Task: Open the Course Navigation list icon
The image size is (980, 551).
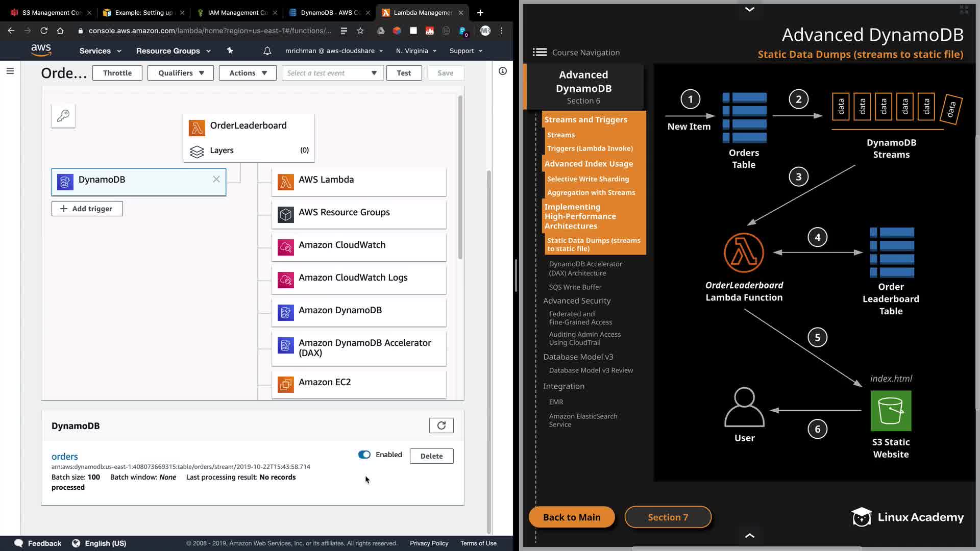Action: (540, 53)
